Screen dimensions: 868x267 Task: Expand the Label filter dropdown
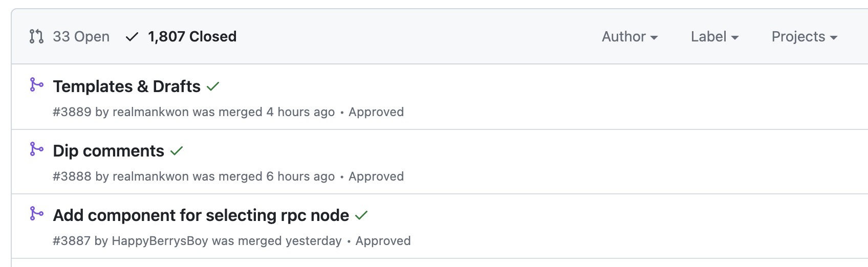(x=714, y=37)
